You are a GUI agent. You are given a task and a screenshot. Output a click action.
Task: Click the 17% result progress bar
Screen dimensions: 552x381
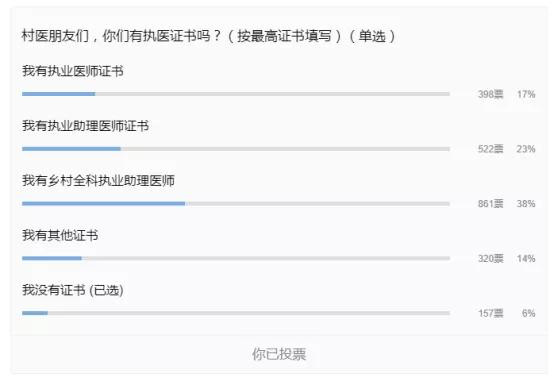236,94
